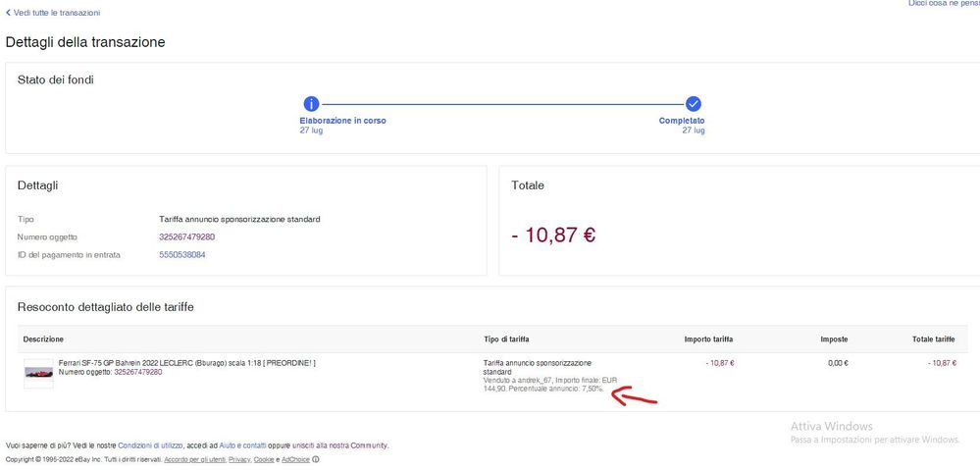Click the back chevron beside Vedi tutte le transazioni
Screen dimensions: 980x470
[9, 13]
